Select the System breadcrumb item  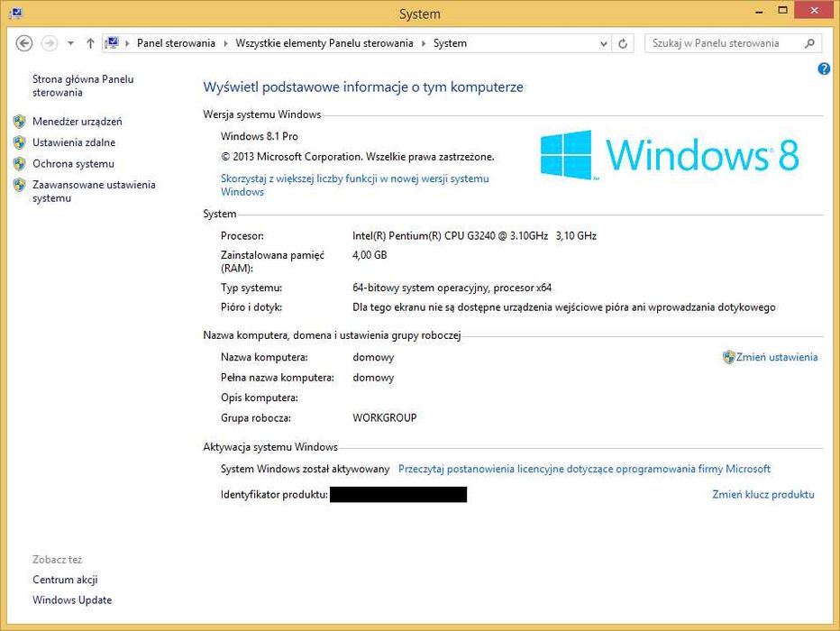pos(450,43)
